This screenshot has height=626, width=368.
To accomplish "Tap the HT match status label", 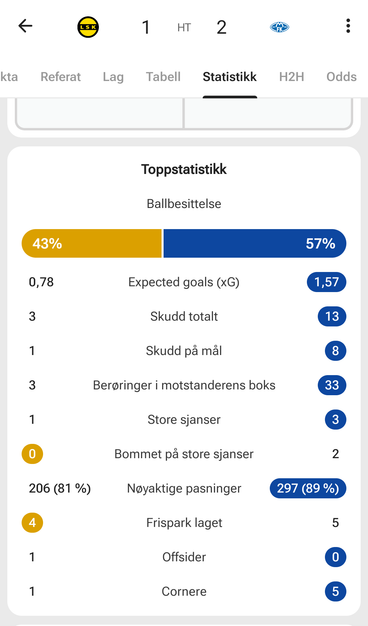I will tap(184, 28).
